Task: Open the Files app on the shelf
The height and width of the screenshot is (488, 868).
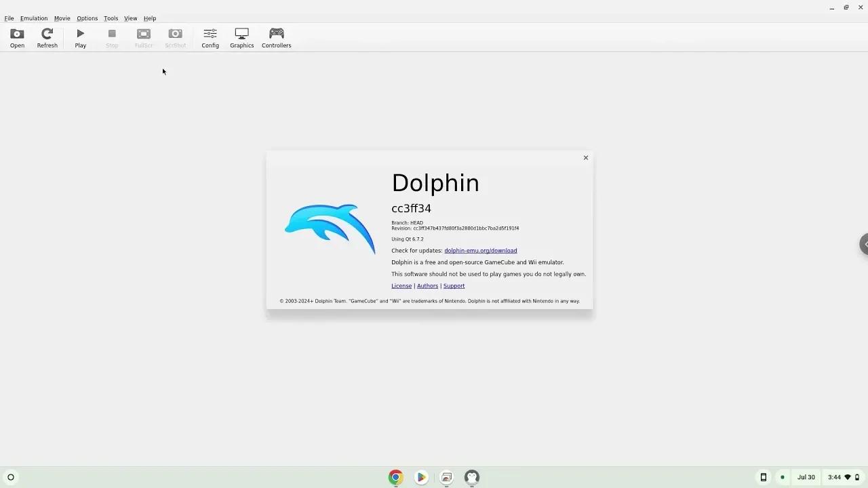Action: (x=446, y=477)
